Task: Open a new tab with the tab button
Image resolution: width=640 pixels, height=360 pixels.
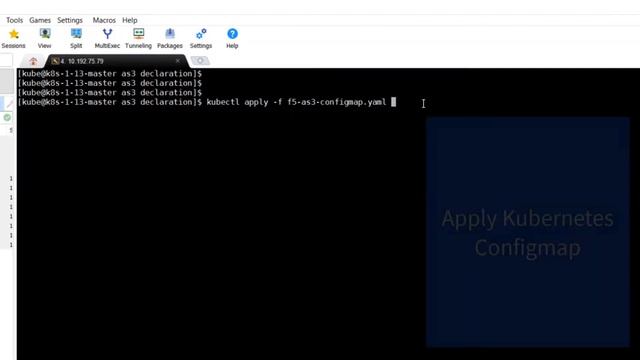Action: [200, 61]
